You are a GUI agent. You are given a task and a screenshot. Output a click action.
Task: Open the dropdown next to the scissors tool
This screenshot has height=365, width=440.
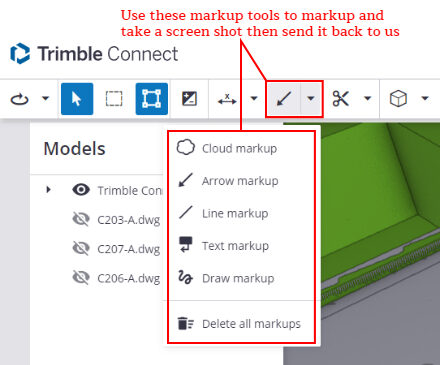pos(367,98)
